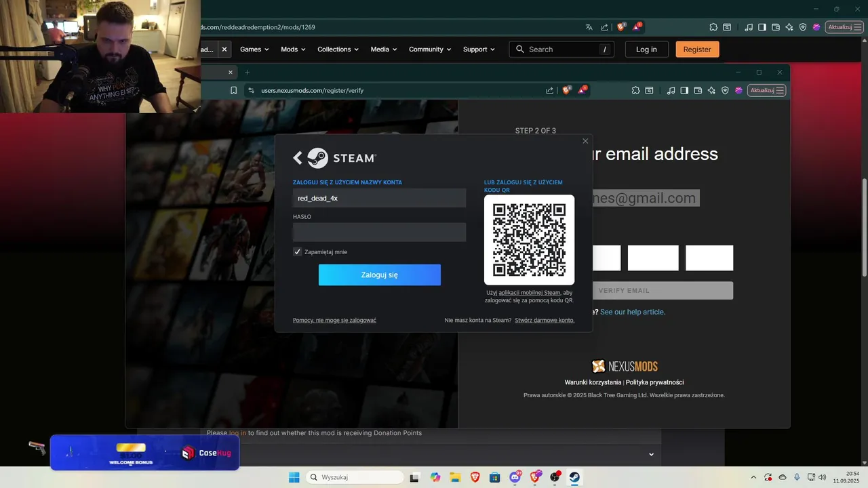Screen dimensions: 868x488
Task: Click the last verification code box
Action: (709, 258)
